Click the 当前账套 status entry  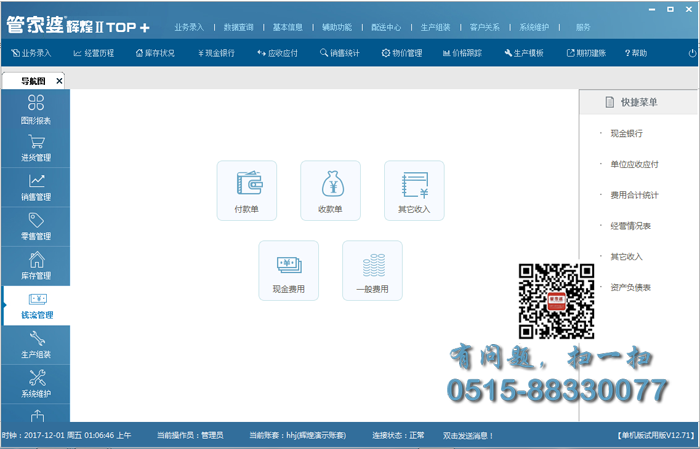click(297, 435)
